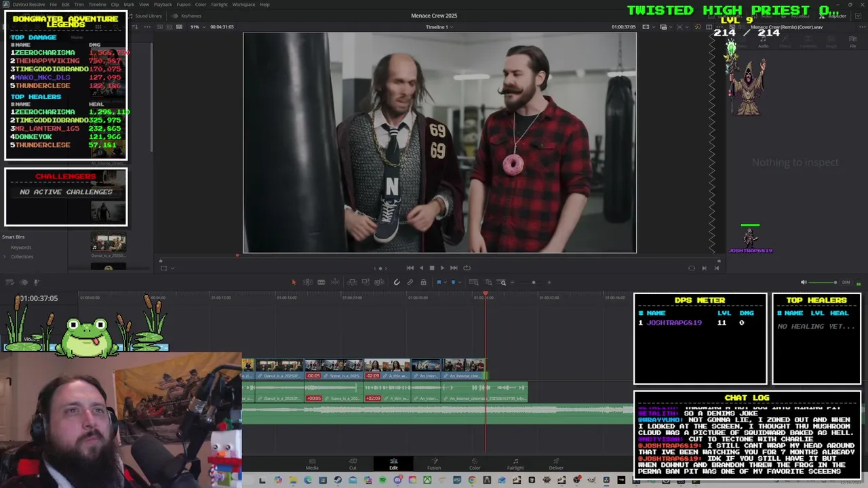This screenshot has width=868, height=488.
Task: Click the Replace Clip icon
Action: 379,282
